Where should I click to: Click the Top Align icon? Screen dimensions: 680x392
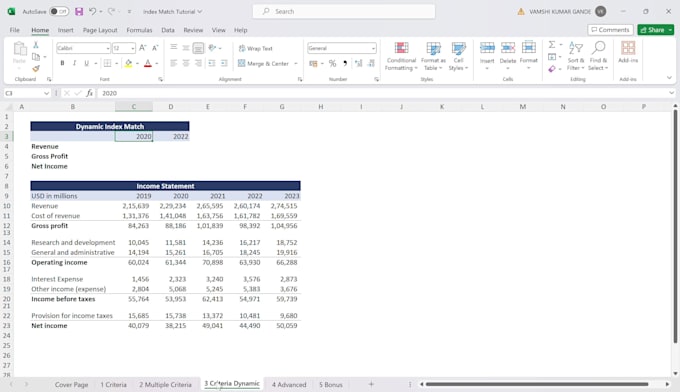point(173,48)
